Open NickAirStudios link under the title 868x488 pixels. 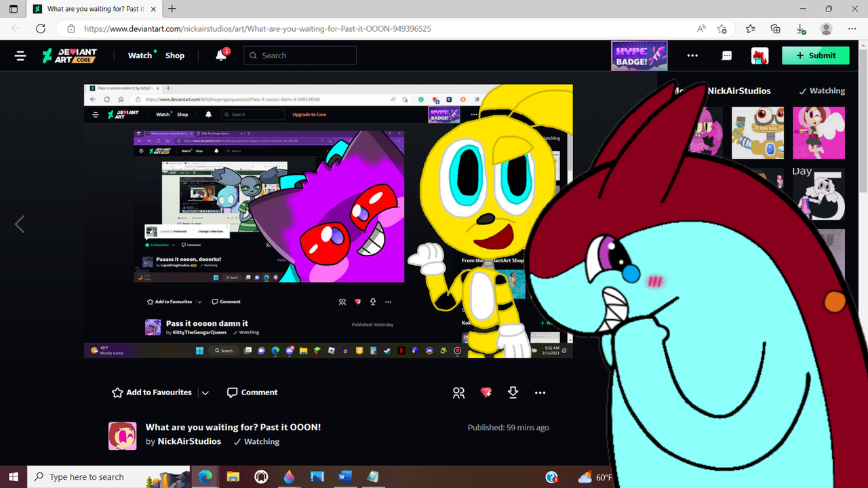coord(189,441)
